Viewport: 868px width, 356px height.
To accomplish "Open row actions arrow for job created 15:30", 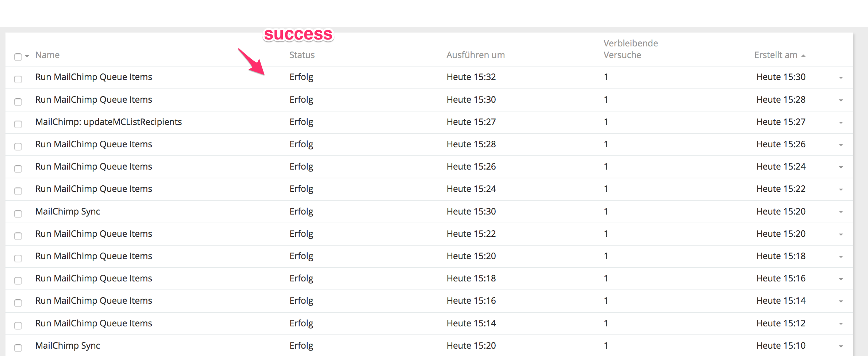I will tap(841, 78).
